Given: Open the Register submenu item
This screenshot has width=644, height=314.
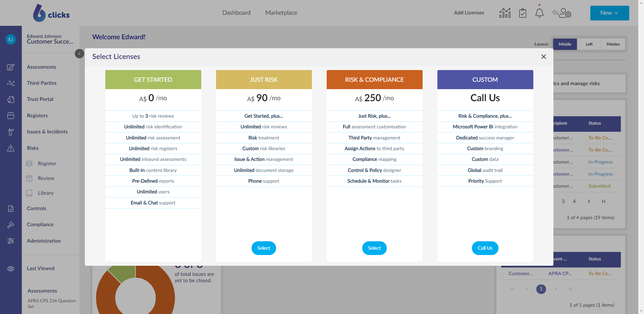Looking at the screenshot, I should click(47, 164).
